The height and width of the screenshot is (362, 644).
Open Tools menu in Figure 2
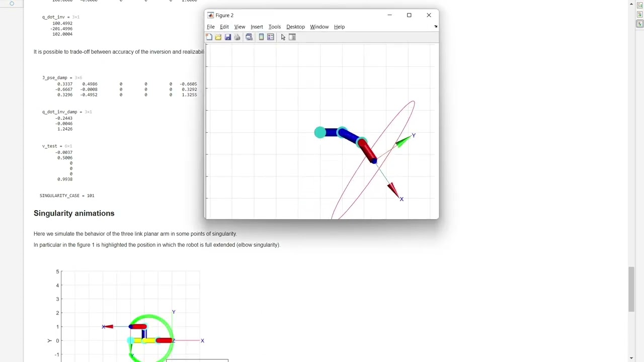pos(275,27)
